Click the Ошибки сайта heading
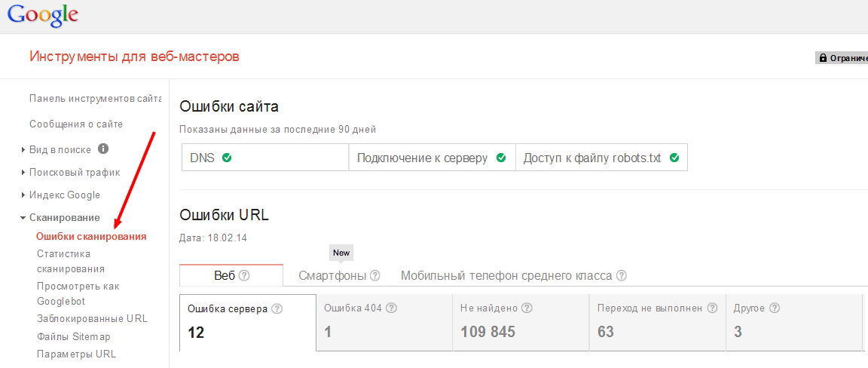 coord(229,106)
